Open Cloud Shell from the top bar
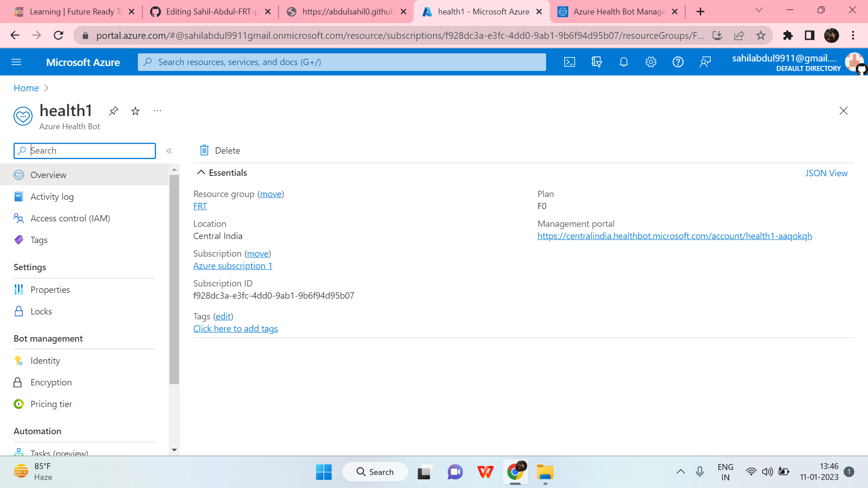Screen dimensions: 868x488 [x=570, y=62]
